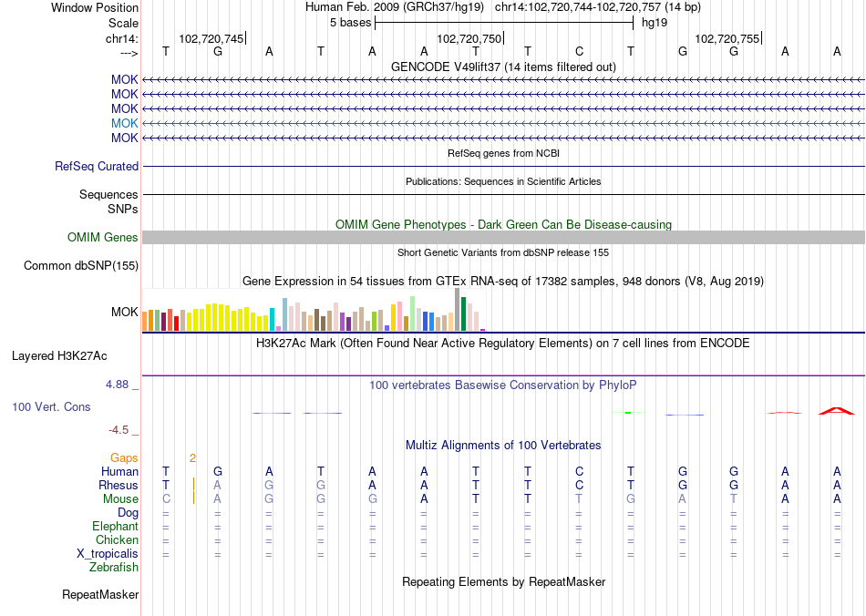Click the green PhyloP mark
866x616 pixels.
tap(628, 412)
